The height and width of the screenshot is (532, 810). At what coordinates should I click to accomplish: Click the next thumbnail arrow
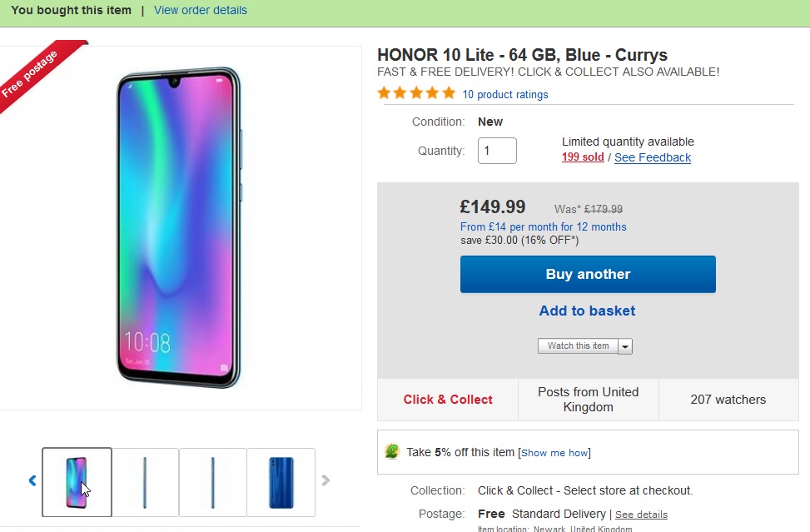[325, 480]
